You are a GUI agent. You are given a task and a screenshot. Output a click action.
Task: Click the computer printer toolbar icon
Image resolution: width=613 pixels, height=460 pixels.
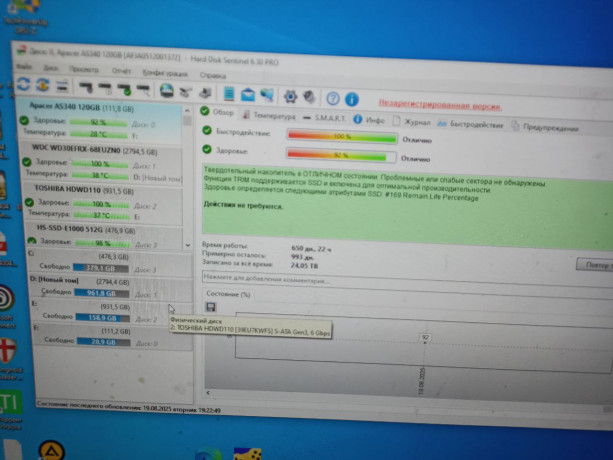click(205, 93)
